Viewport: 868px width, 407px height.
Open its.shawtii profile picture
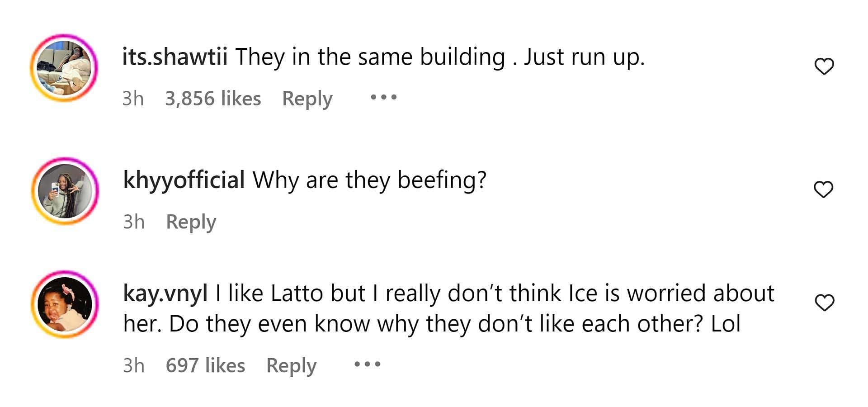(64, 68)
